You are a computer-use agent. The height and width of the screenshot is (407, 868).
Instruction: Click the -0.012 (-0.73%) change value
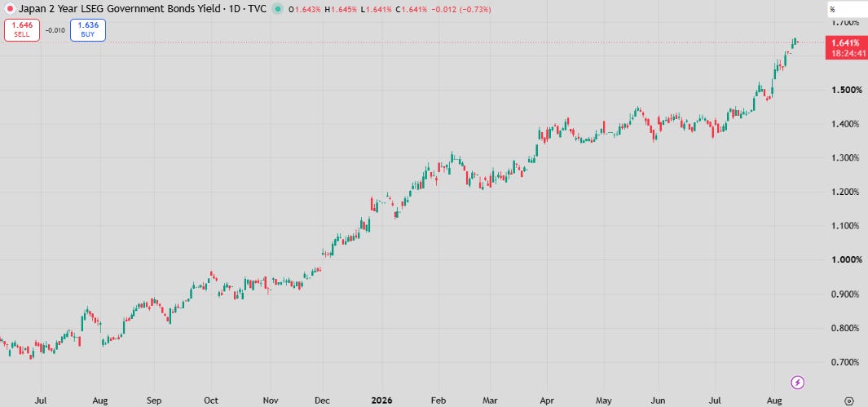point(460,10)
